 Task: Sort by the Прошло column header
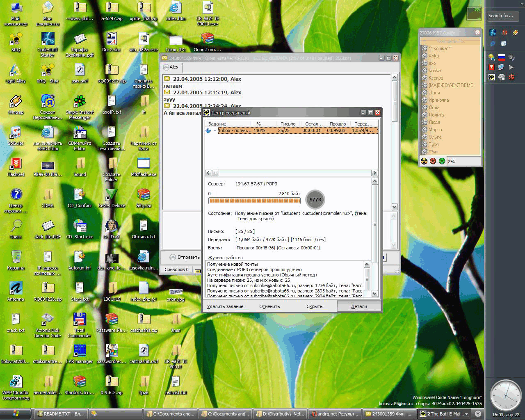[x=338, y=124]
